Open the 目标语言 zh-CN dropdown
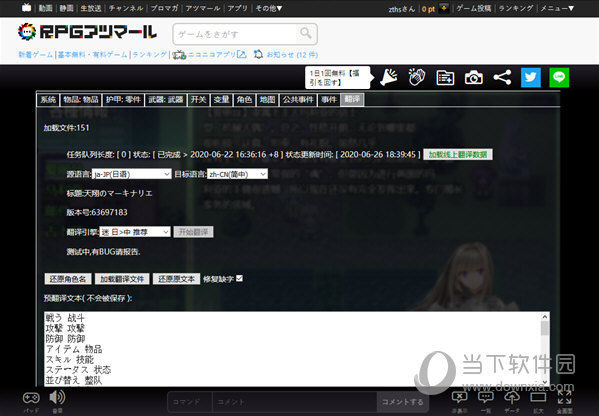Screen dimensions: 599x416 point(237,174)
